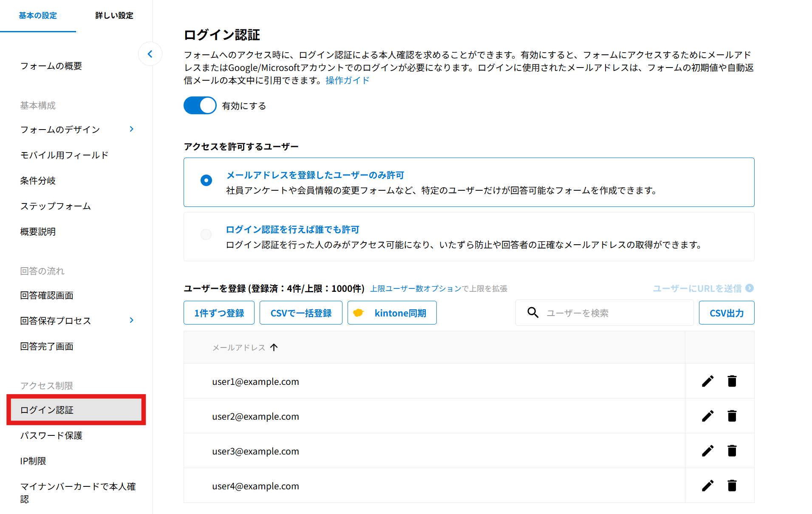Image resolution: width=812 pixels, height=514 pixels.
Task: Click the kintone同期 button
Action: coord(392,313)
